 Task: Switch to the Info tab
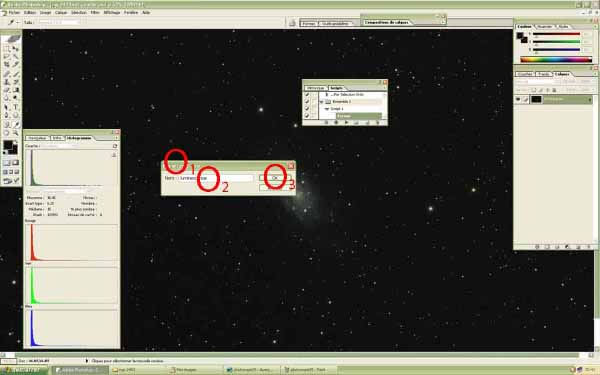pos(57,138)
